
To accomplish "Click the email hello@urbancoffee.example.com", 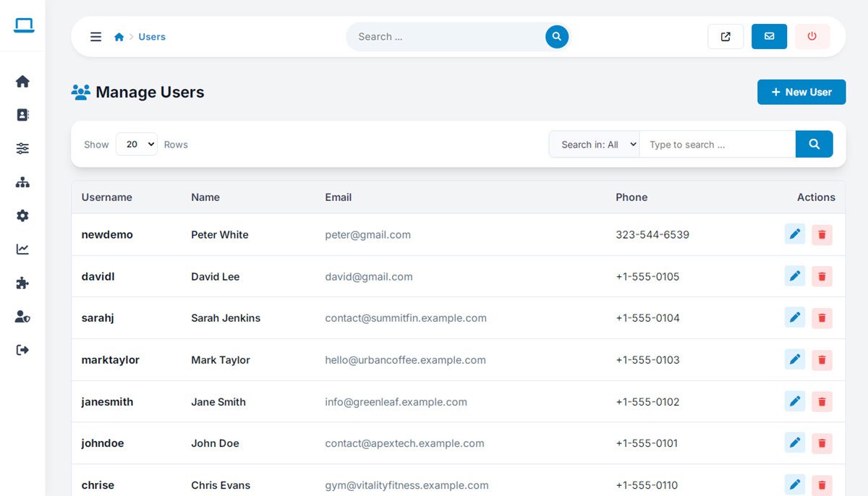I will [405, 360].
